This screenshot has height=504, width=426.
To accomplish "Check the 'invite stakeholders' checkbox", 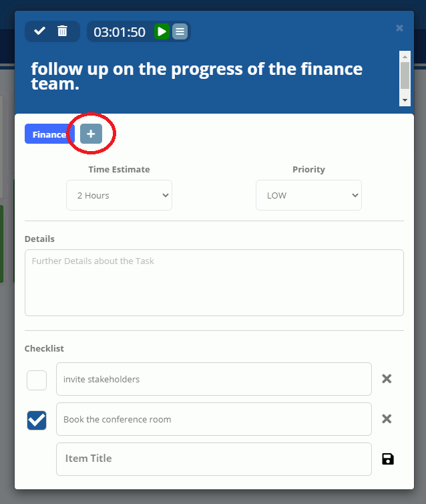I will 37,380.
